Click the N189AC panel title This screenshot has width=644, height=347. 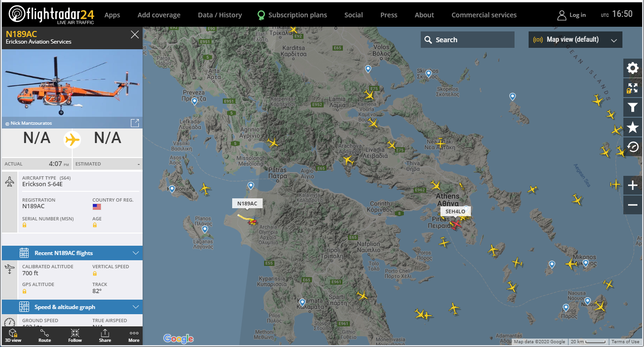coord(21,34)
